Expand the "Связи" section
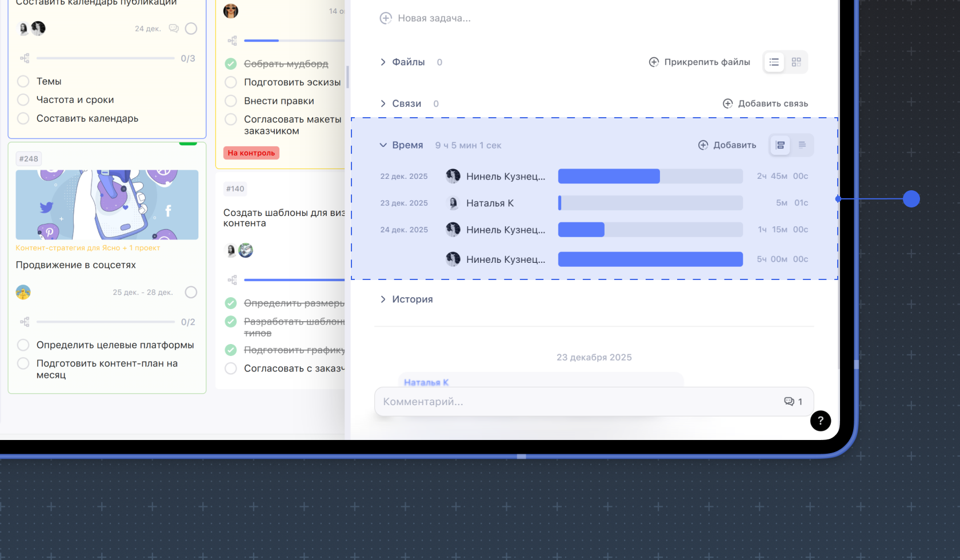This screenshot has width=960, height=560. tap(383, 104)
